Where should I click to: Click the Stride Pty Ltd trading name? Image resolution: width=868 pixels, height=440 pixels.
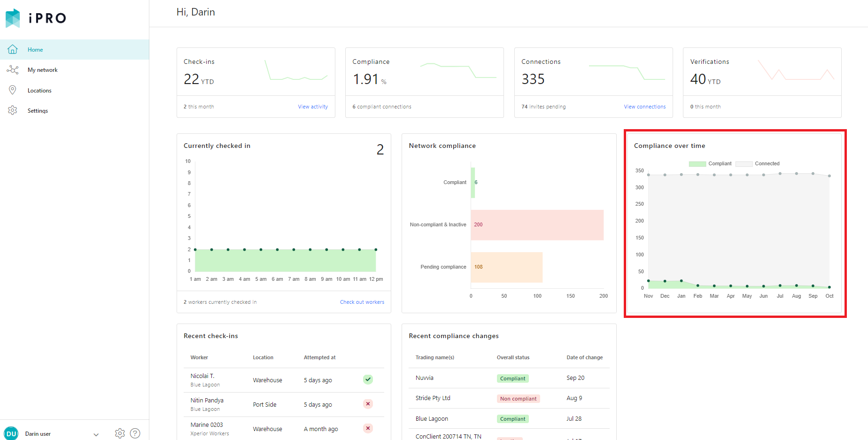click(x=433, y=398)
